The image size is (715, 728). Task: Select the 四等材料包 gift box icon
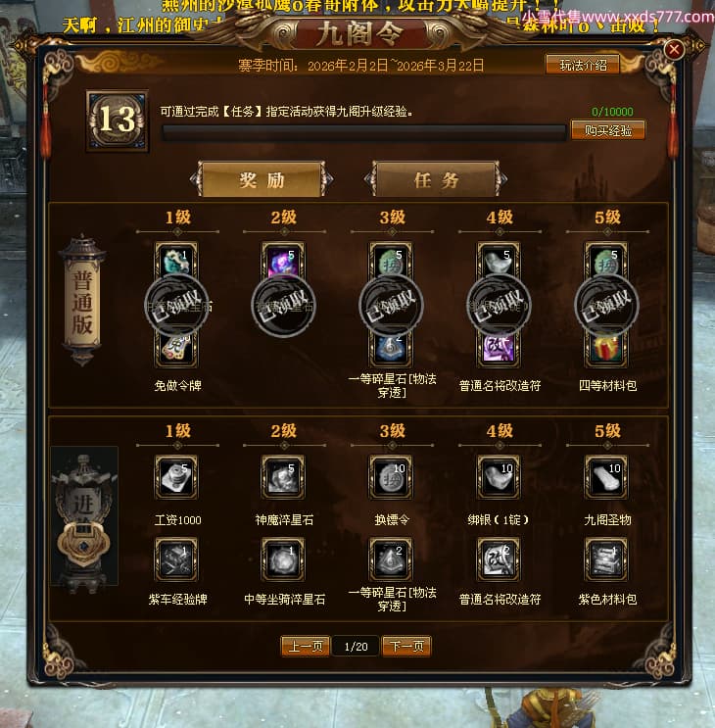(x=606, y=349)
